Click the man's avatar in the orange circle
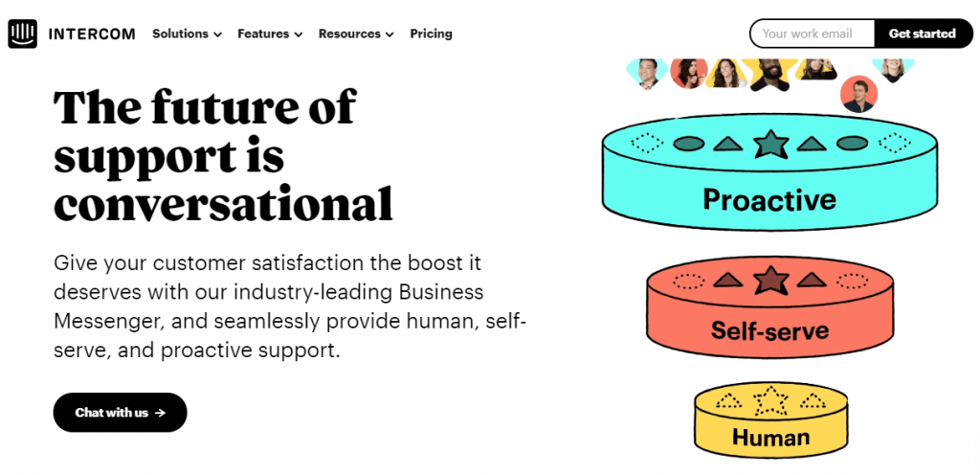Image resolution: width=980 pixels, height=475 pixels. point(858,95)
